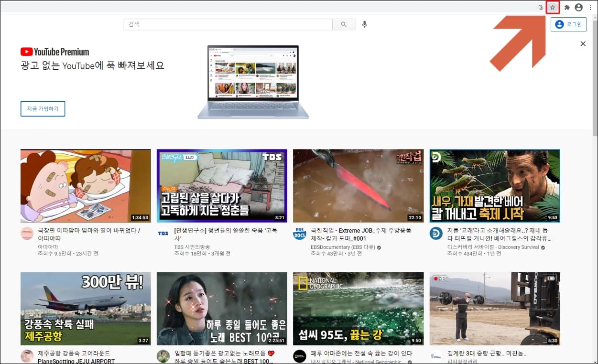The height and width of the screenshot is (364, 598).
Task: Click the 로그인 sign-in button
Action: [x=568, y=24]
